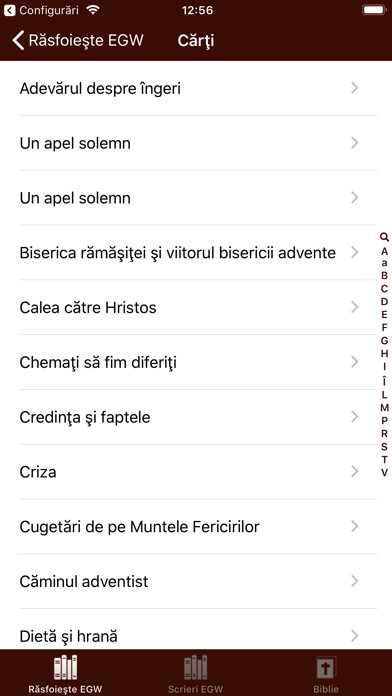Open Chemați să fim diferiți book

[198, 362]
